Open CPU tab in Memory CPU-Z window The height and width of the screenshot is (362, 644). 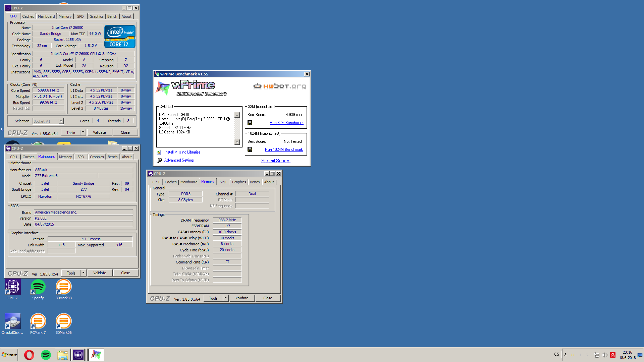(156, 182)
